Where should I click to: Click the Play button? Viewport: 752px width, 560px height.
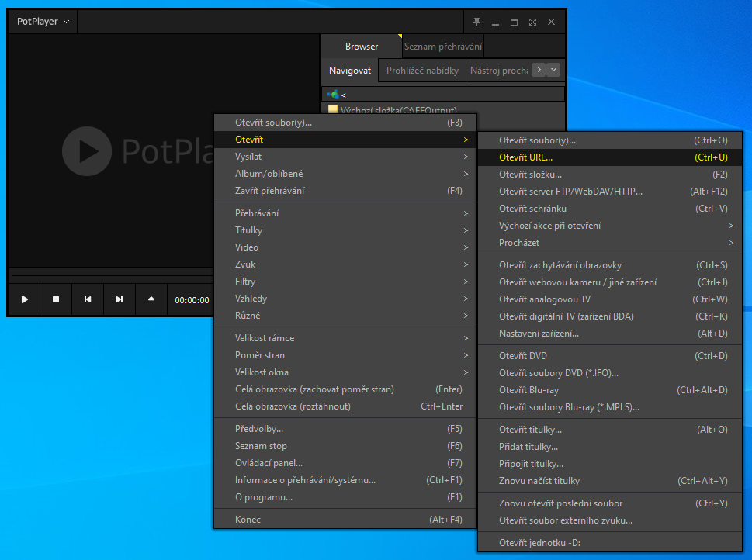pyautogui.click(x=24, y=299)
